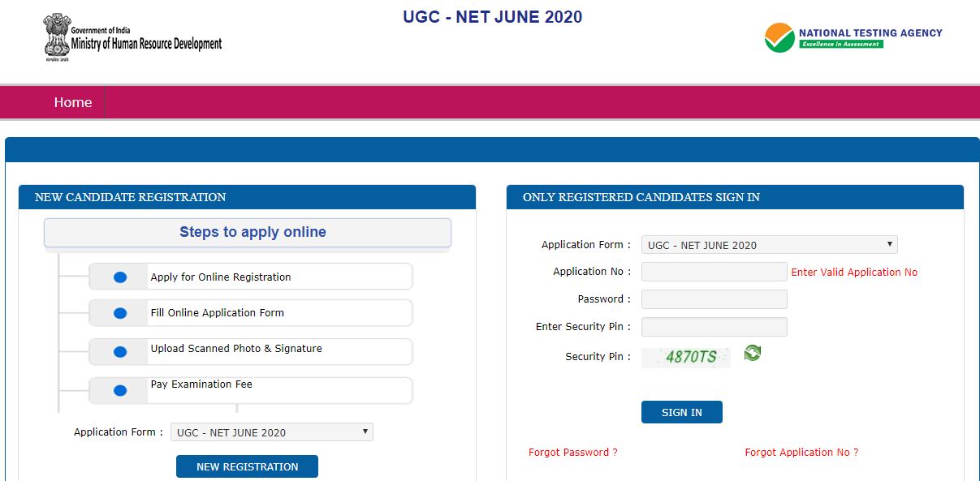Refresh the Security Pin captcha
The image size is (980, 481).
pyautogui.click(x=751, y=354)
